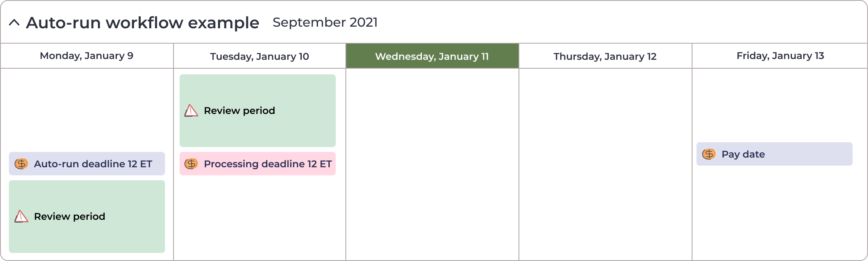Click the Auto-run workflow example title
868x261 pixels.
tap(142, 23)
